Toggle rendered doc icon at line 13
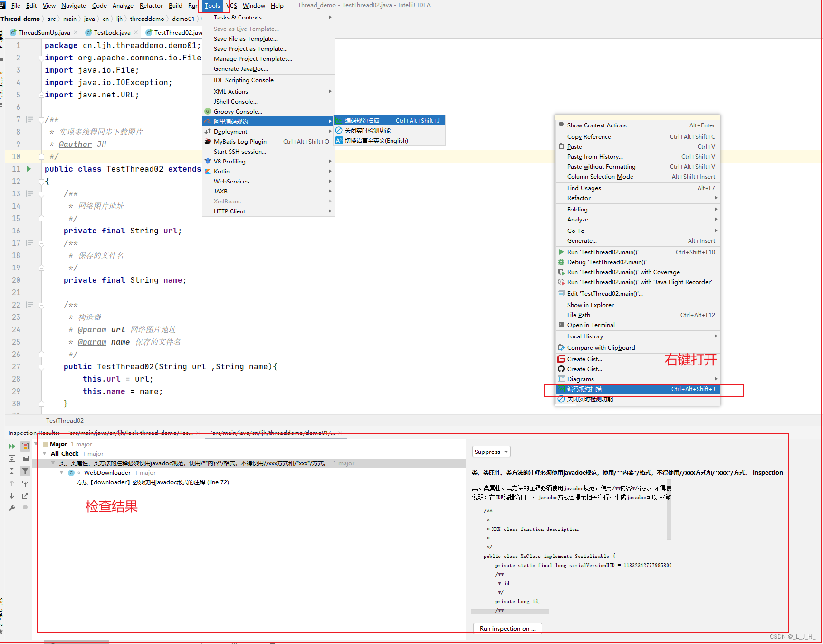 (30, 193)
